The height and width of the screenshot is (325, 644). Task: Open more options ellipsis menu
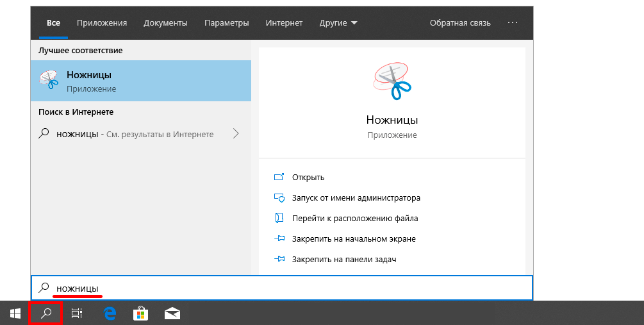512,22
